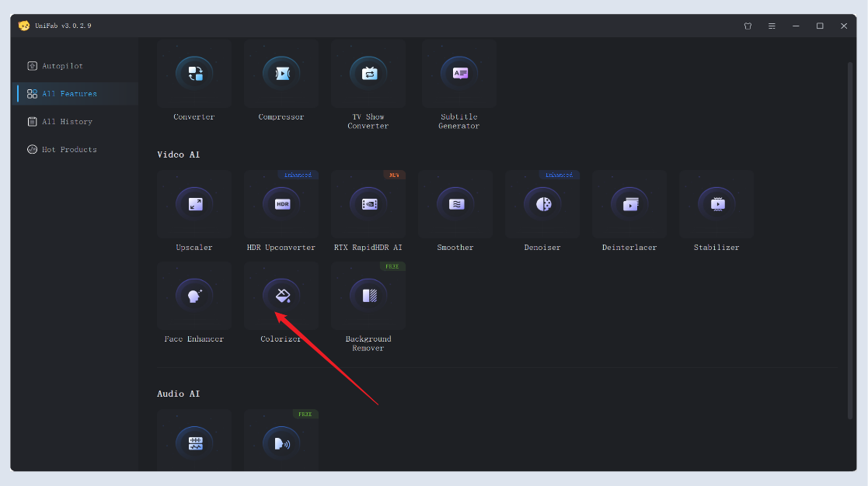
Task: Launch the Deinterlacer feature
Action: [629, 204]
